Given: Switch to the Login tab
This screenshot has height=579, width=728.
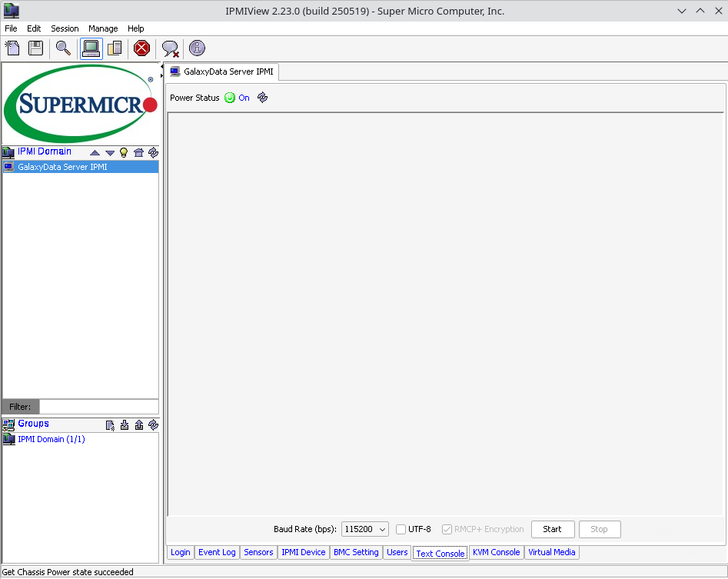Looking at the screenshot, I should point(180,552).
